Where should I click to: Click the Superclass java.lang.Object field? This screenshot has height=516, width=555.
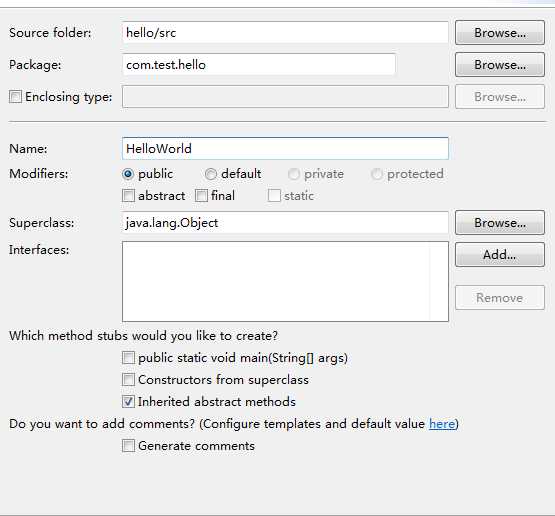(285, 223)
